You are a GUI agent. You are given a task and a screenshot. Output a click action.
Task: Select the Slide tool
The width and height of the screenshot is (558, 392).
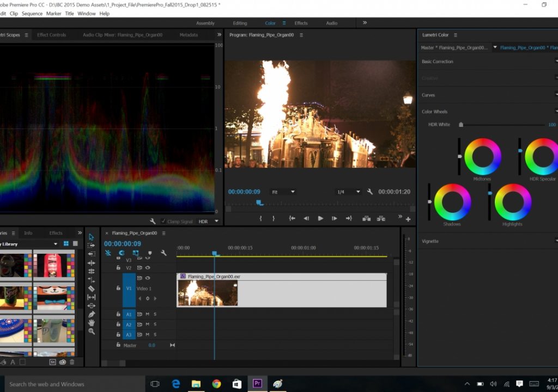click(92, 305)
